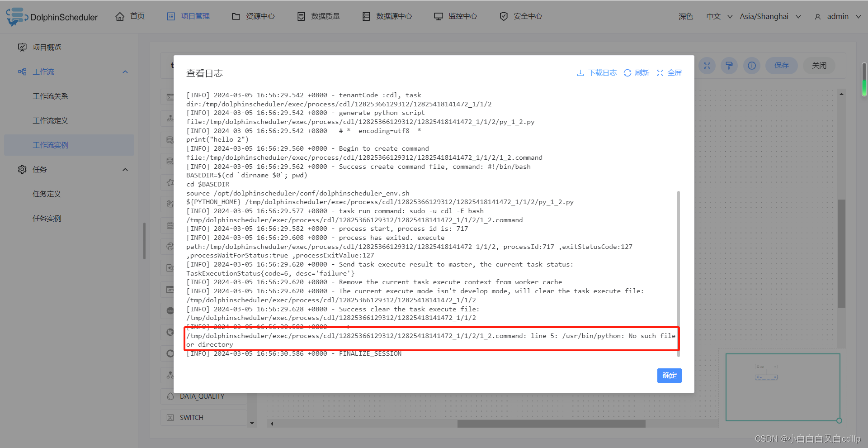Switch theme using the 深色 button
This screenshot has height=448, width=868.
(x=685, y=16)
